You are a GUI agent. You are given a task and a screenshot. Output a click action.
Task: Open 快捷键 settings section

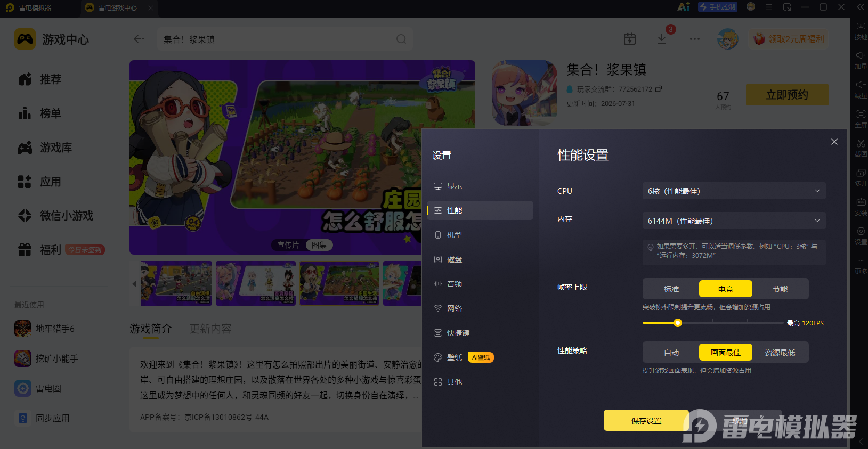click(480, 333)
